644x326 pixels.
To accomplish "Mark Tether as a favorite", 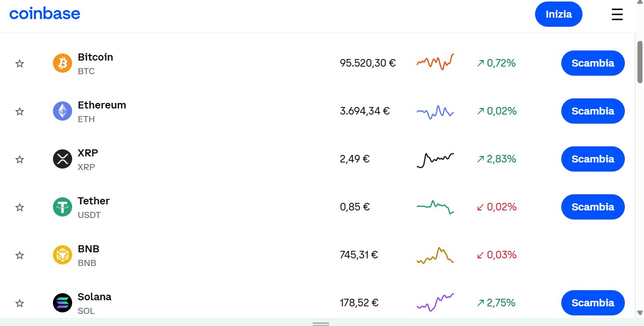I will pos(19,206).
